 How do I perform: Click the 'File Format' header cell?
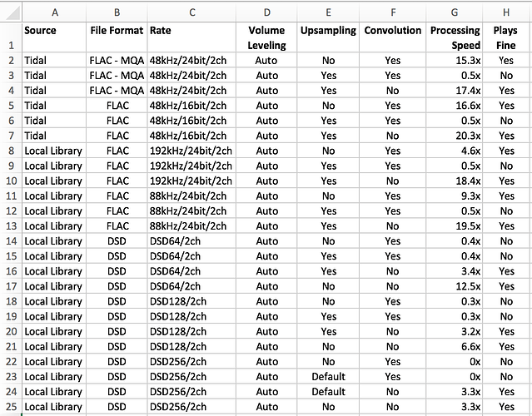[x=117, y=37]
